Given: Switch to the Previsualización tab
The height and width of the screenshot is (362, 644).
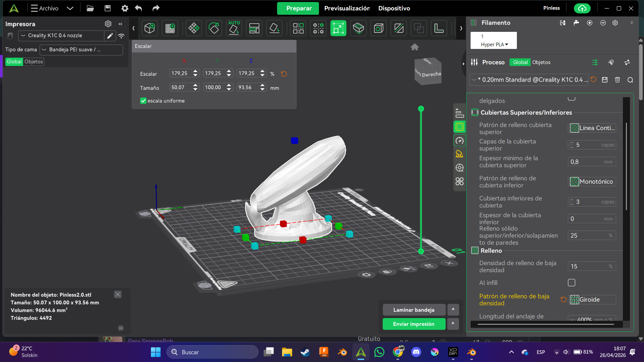Looking at the screenshot, I should [347, 8].
